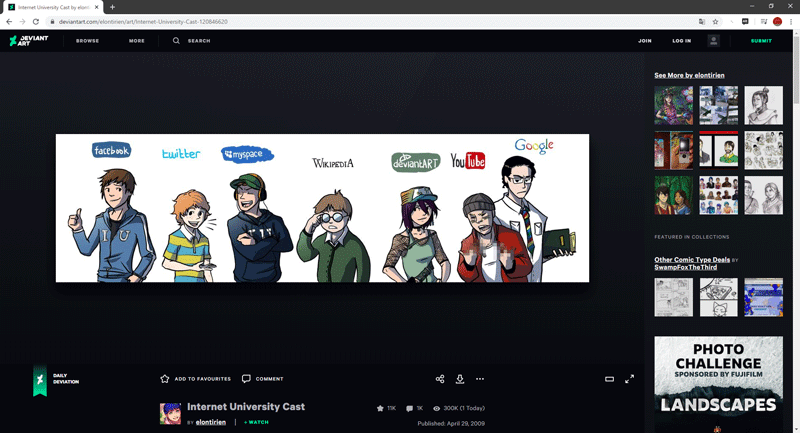This screenshot has width=800, height=433.
Task: Focus the Search field in the header
Action: click(199, 41)
